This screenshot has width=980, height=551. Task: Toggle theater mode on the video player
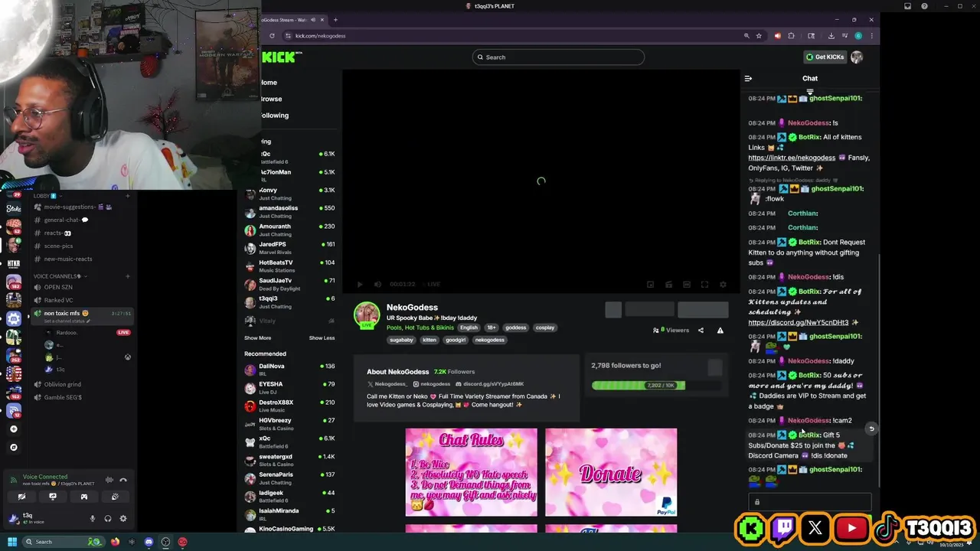[687, 285]
